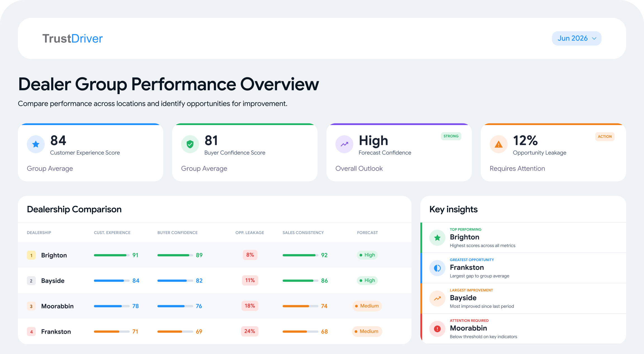Click the warning triangle icon on Opportunity Leakage card

tap(499, 144)
